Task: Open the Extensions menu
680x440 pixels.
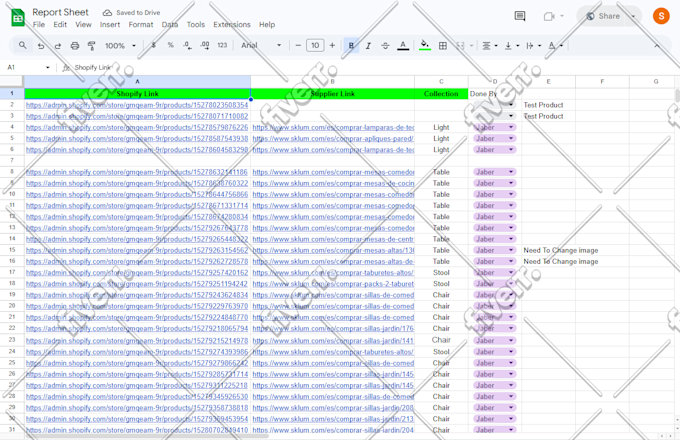Action: (x=232, y=25)
